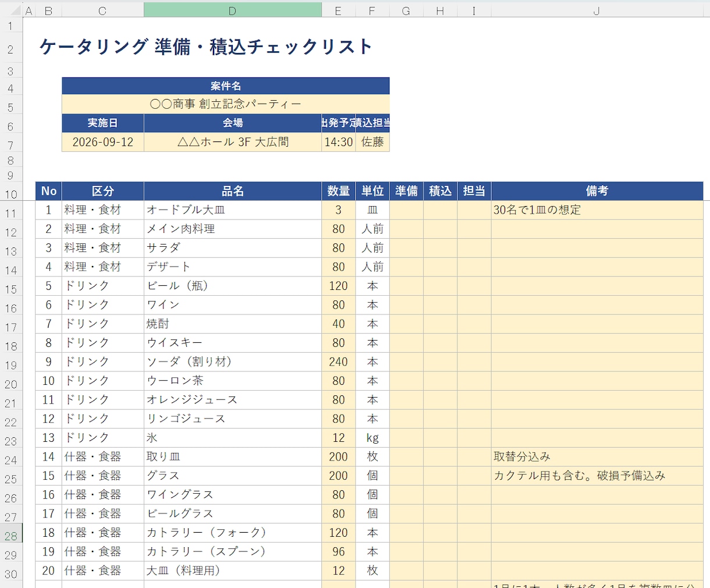
Task: Select 料理・食材 cell in No 1 row
Action: [x=103, y=210]
